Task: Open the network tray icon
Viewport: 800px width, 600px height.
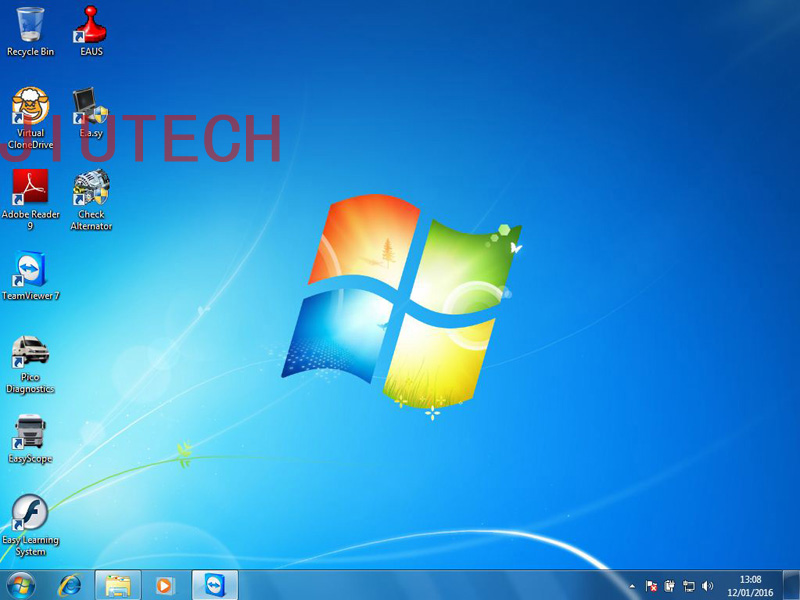Action: (689, 586)
